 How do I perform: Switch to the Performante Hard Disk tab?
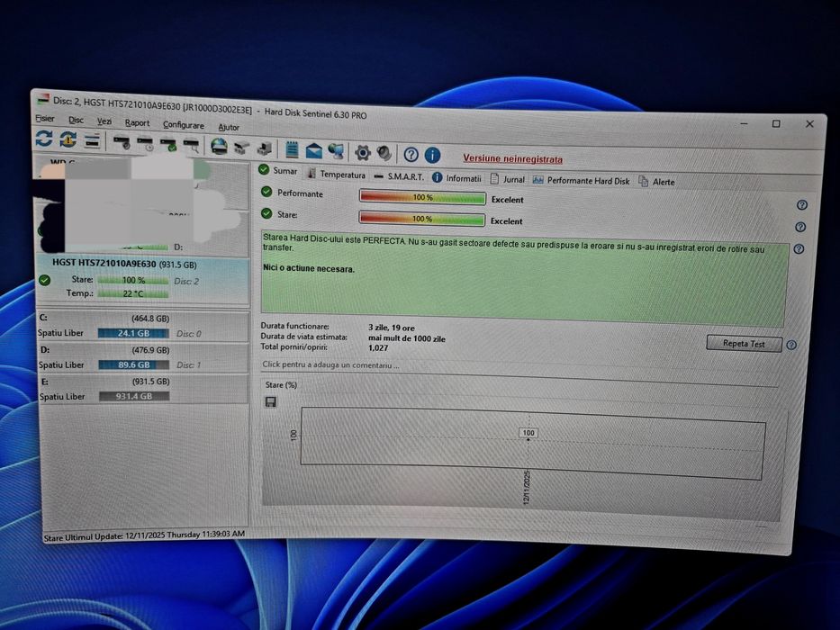pyautogui.click(x=582, y=181)
